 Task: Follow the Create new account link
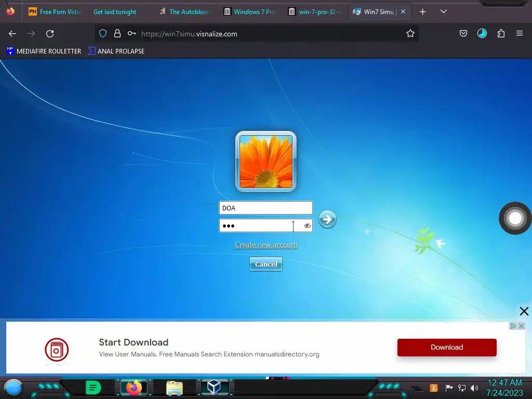click(x=267, y=245)
